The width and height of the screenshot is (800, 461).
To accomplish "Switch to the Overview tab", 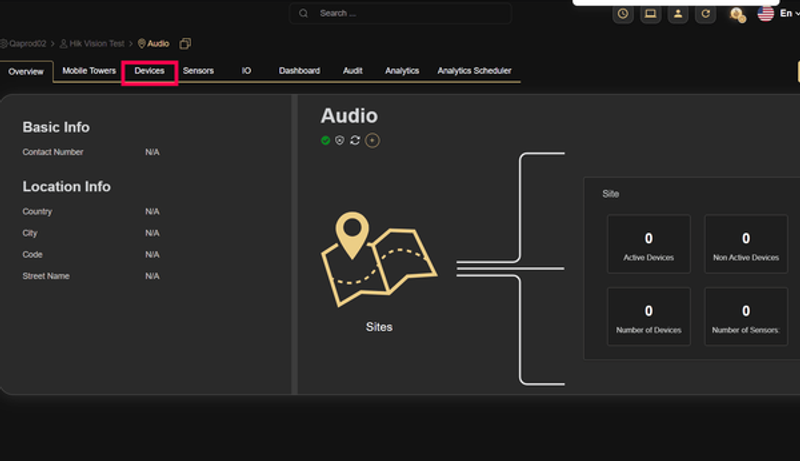I will pos(26,72).
